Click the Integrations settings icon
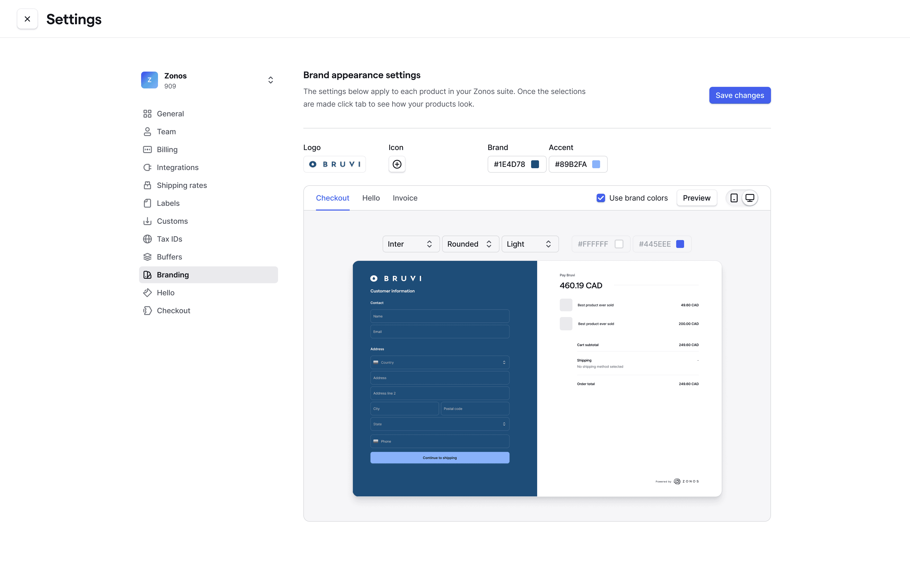 (147, 167)
